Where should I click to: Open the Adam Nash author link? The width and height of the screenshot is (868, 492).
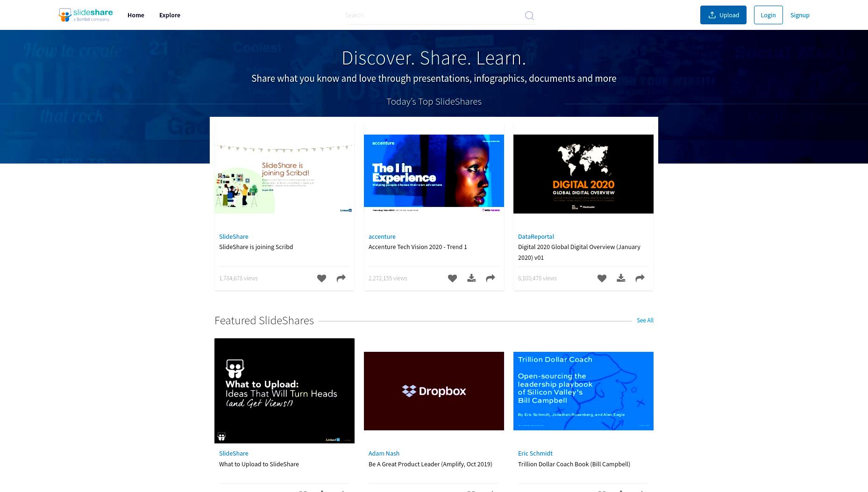(x=384, y=453)
